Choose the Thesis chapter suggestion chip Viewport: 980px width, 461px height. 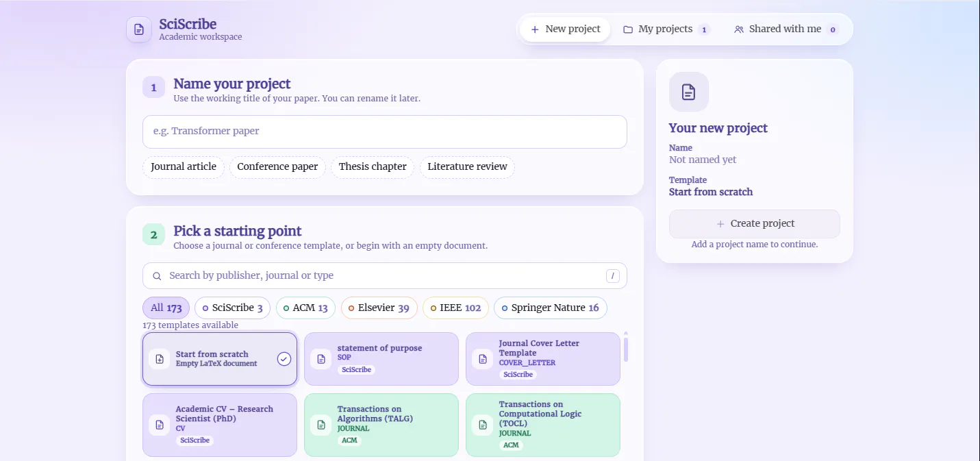(373, 167)
